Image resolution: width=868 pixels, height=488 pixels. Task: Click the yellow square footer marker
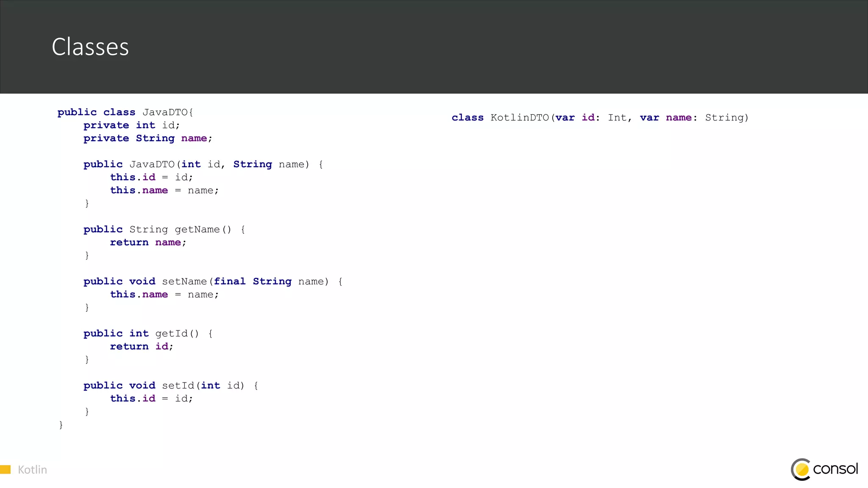pyautogui.click(x=5, y=469)
